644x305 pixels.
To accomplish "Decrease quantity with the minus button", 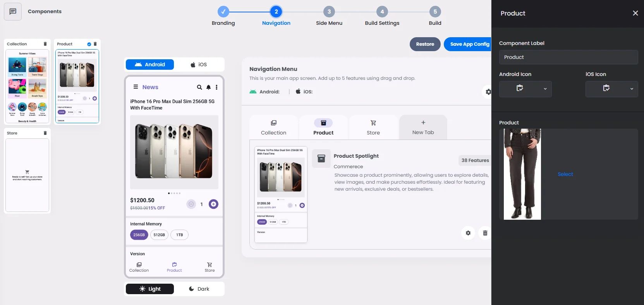I will pos(191,204).
